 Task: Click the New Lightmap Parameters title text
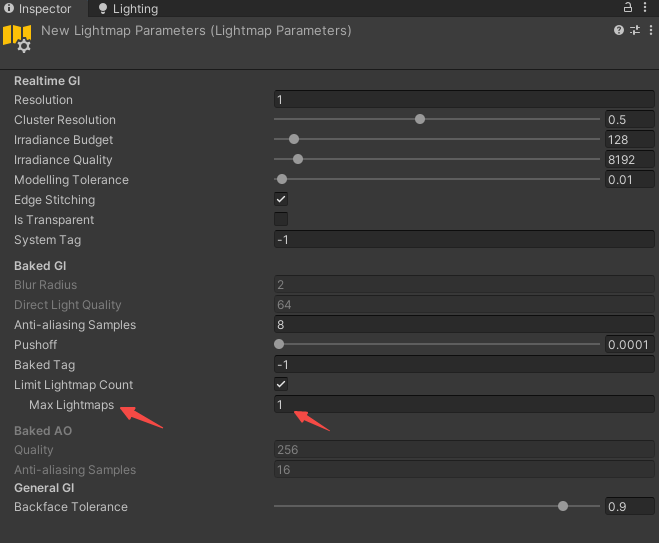click(x=196, y=31)
